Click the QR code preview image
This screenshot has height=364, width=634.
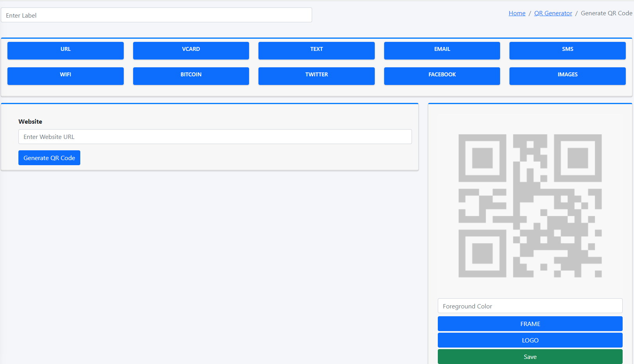tap(530, 206)
